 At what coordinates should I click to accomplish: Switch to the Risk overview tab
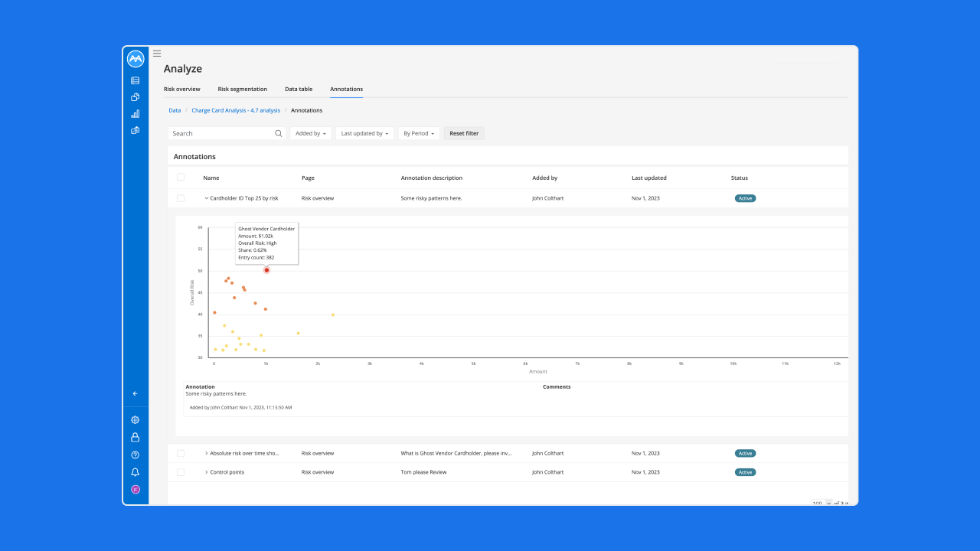click(182, 90)
